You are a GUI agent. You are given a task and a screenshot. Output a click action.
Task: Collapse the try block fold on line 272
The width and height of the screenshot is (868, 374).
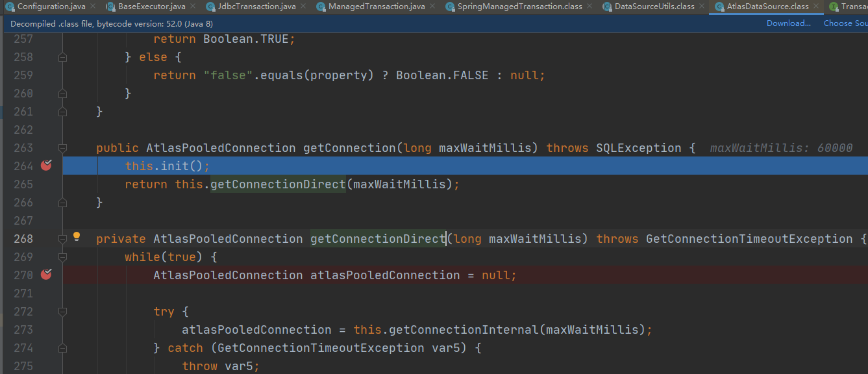click(x=62, y=312)
